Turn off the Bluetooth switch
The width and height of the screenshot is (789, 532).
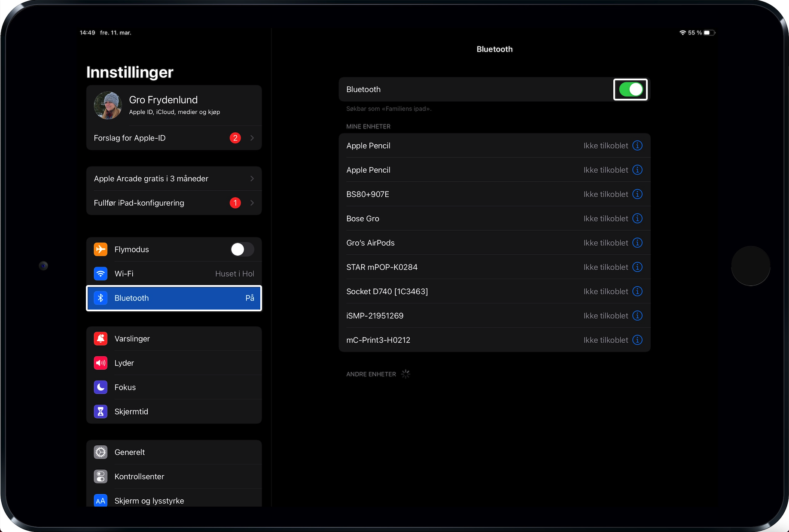coord(631,89)
